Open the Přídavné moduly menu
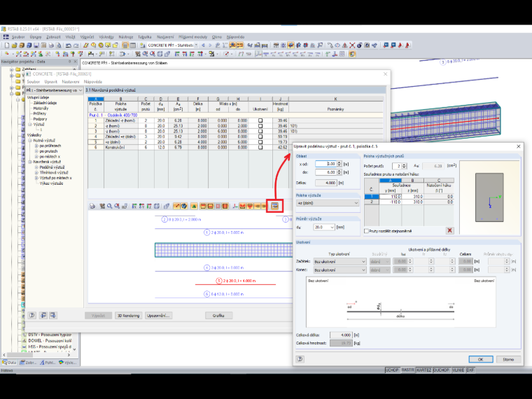Viewport: 532px width, 399px height. [192, 36]
